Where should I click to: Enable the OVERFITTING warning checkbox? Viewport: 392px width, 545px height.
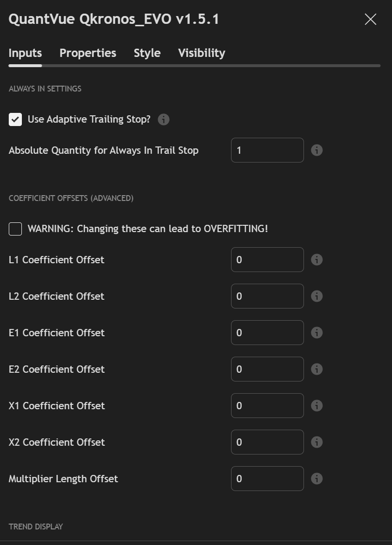click(x=16, y=229)
